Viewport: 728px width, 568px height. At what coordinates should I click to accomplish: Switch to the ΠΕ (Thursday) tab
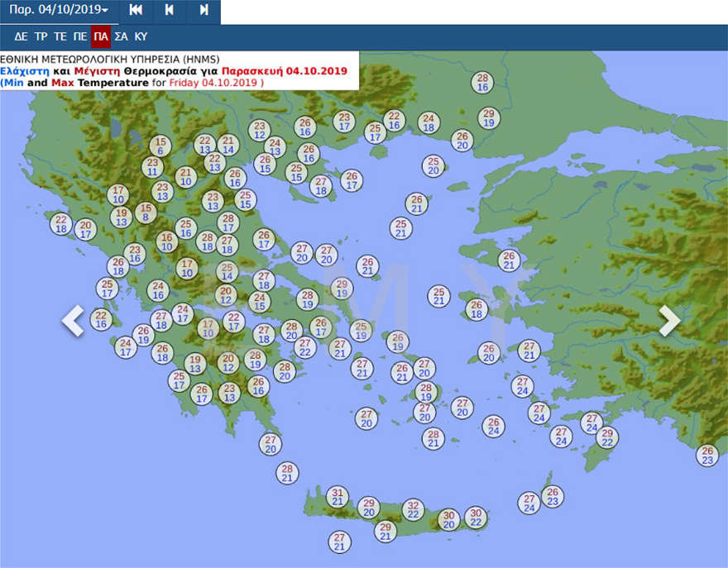click(80, 36)
